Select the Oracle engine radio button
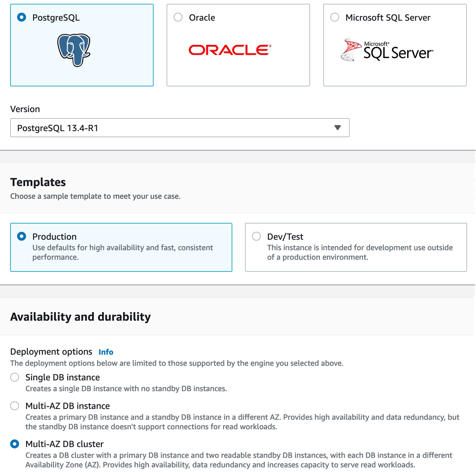 tap(178, 17)
